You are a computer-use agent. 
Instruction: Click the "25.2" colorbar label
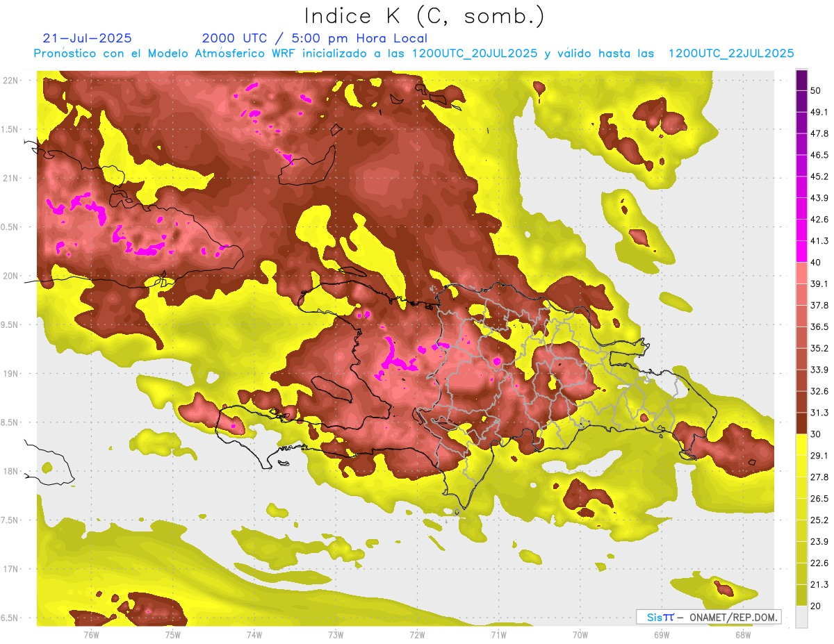click(x=819, y=520)
